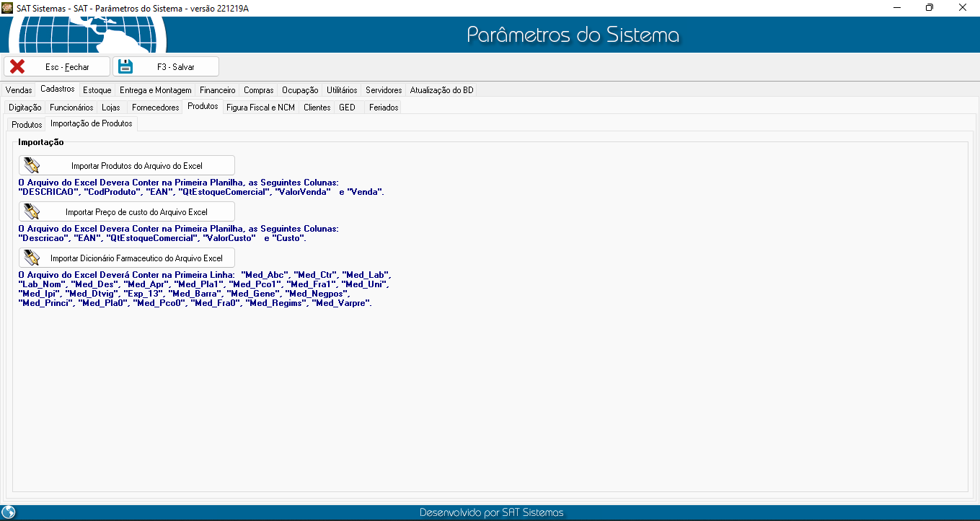
Task: Click the red X icon on Fechar
Action: (17, 67)
